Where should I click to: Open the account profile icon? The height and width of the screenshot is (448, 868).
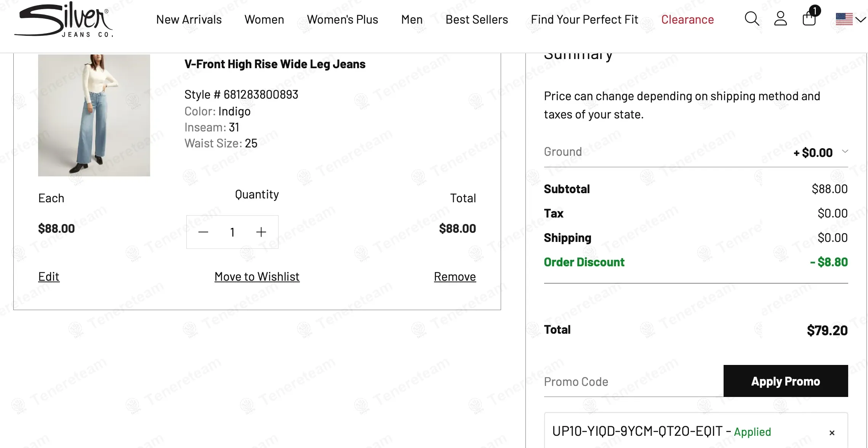[x=780, y=19]
